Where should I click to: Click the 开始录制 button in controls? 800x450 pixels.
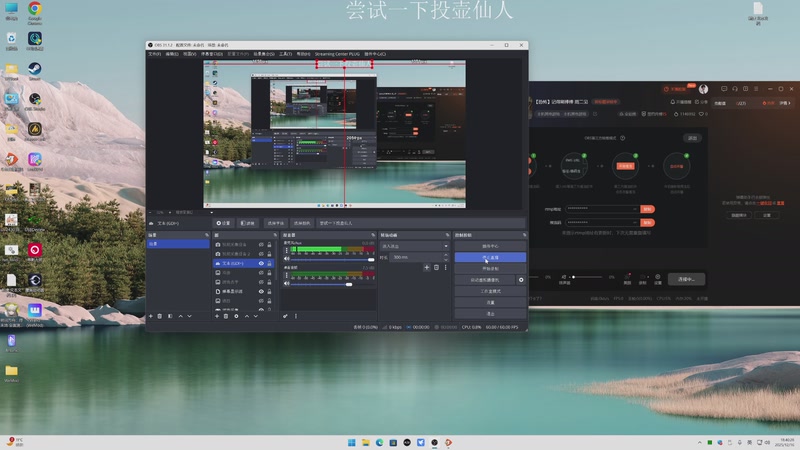(x=490, y=268)
